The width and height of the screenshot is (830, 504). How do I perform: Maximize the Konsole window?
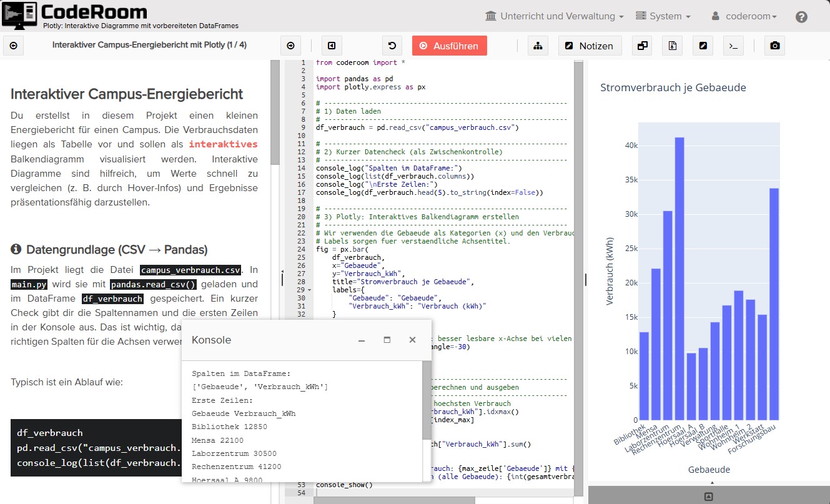(x=387, y=340)
